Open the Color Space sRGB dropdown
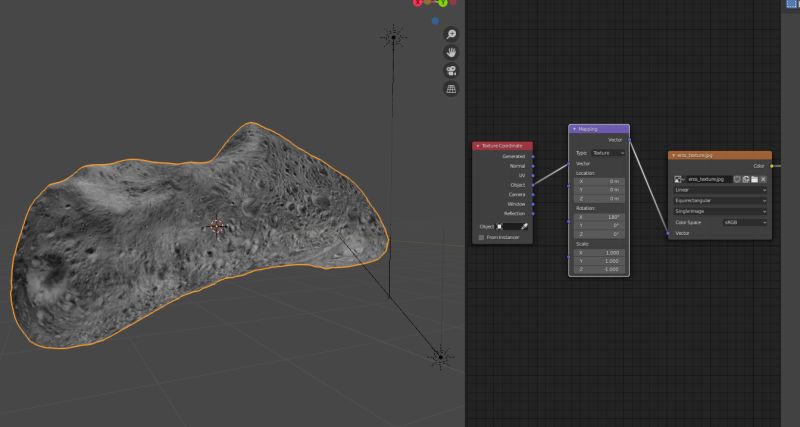Image resolution: width=800 pixels, height=427 pixels. [x=745, y=222]
